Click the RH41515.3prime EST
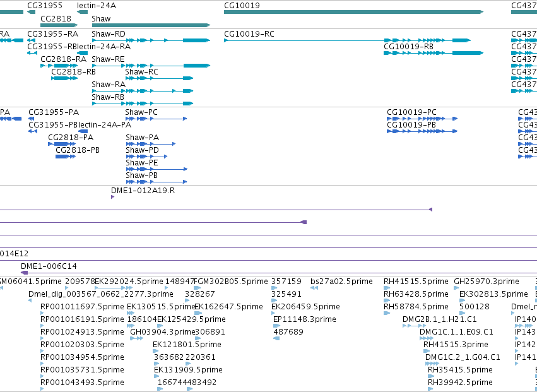Screen dimensions: 537x392 [x=427, y=351]
